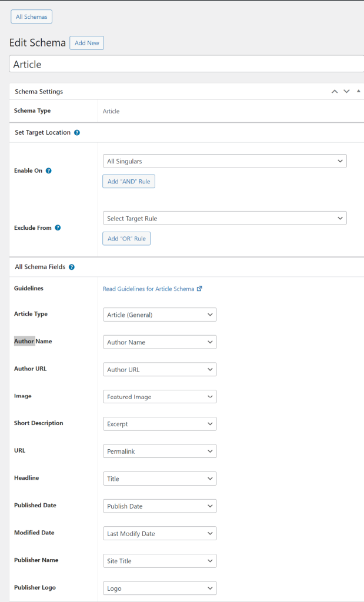Click the Add "AND" Rule button

[129, 182]
